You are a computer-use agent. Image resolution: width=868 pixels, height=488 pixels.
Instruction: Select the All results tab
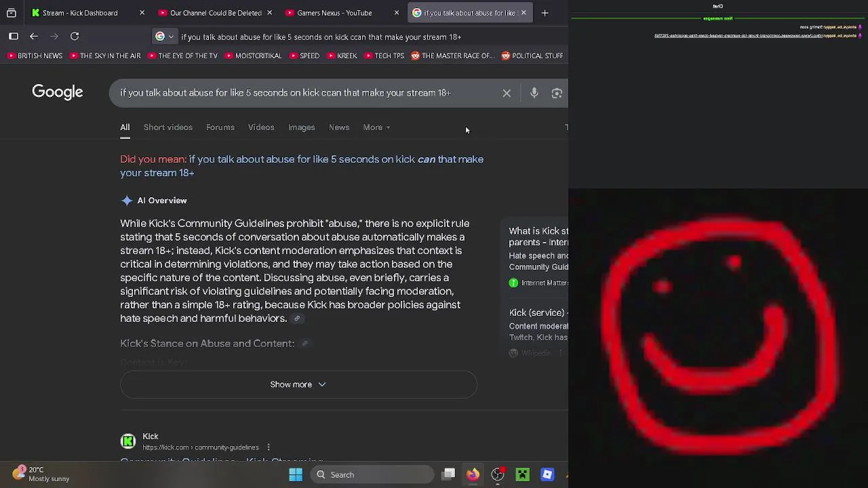125,127
